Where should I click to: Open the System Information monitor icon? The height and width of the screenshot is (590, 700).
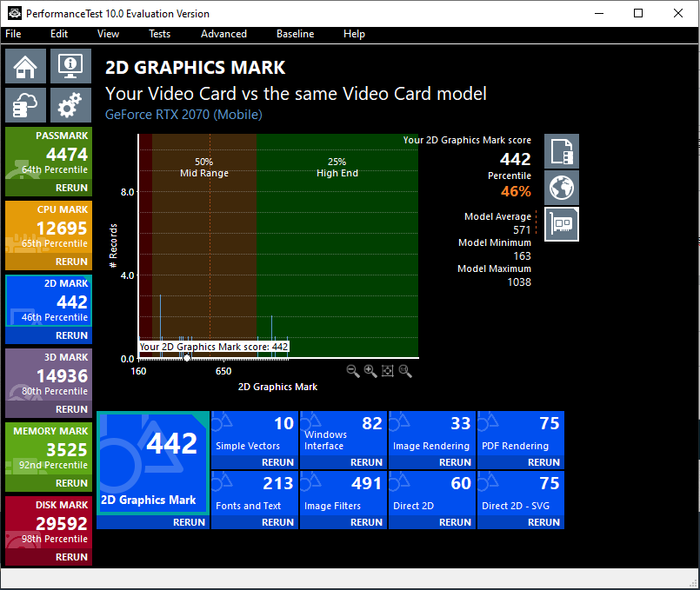pos(70,66)
